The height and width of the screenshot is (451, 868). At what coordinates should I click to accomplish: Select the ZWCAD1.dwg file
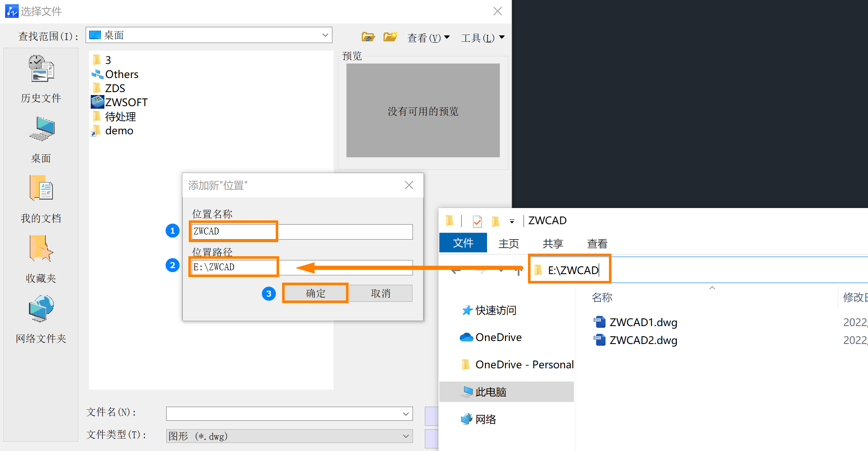coord(635,322)
